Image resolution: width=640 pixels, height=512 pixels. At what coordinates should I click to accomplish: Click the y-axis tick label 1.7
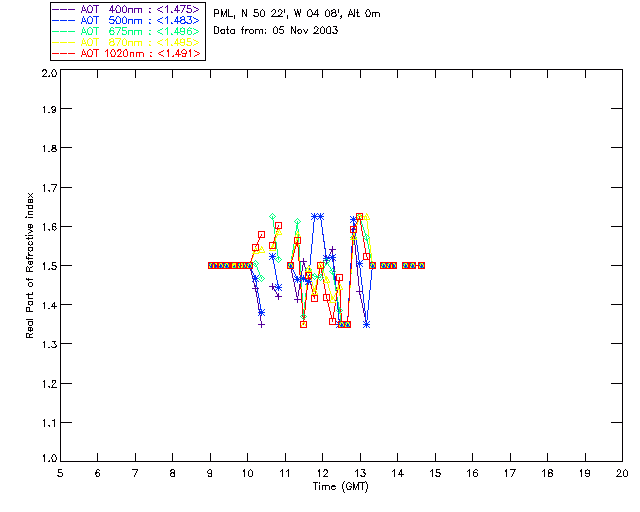(x=49, y=188)
